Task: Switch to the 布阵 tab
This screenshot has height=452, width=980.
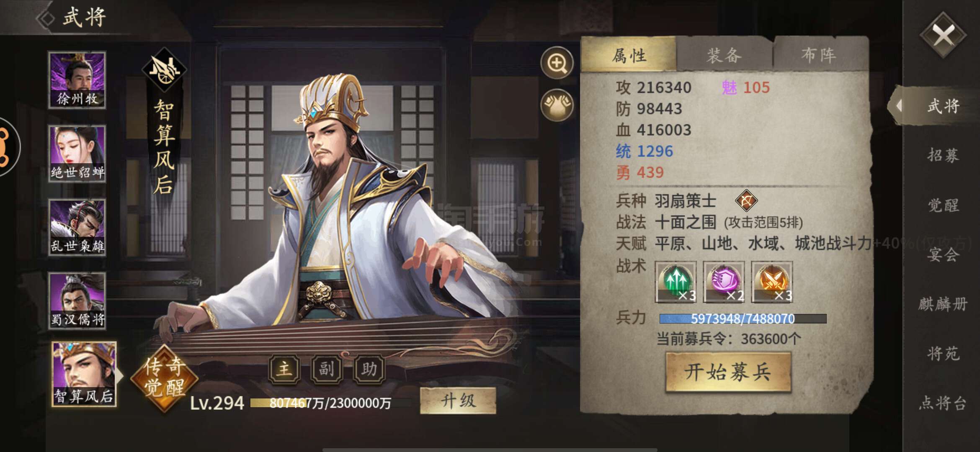Action: 820,55
